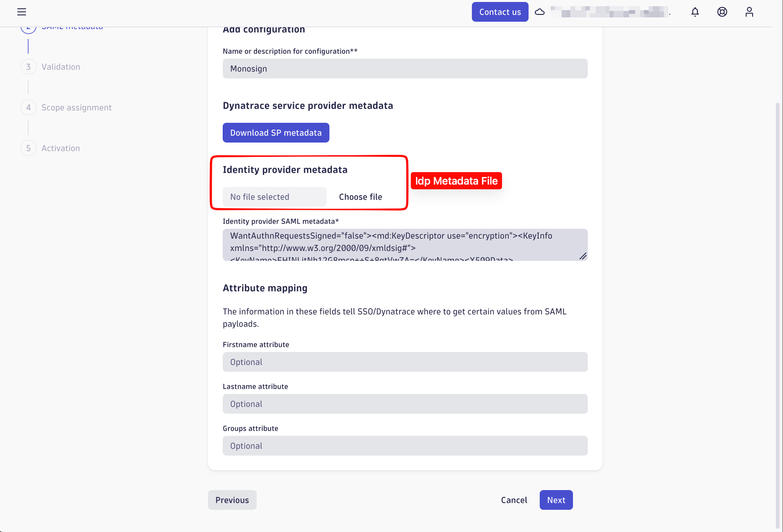Select step 4 Scope assignment circle
Image resolution: width=783 pixels, height=532 pixels.
[28, 107]
